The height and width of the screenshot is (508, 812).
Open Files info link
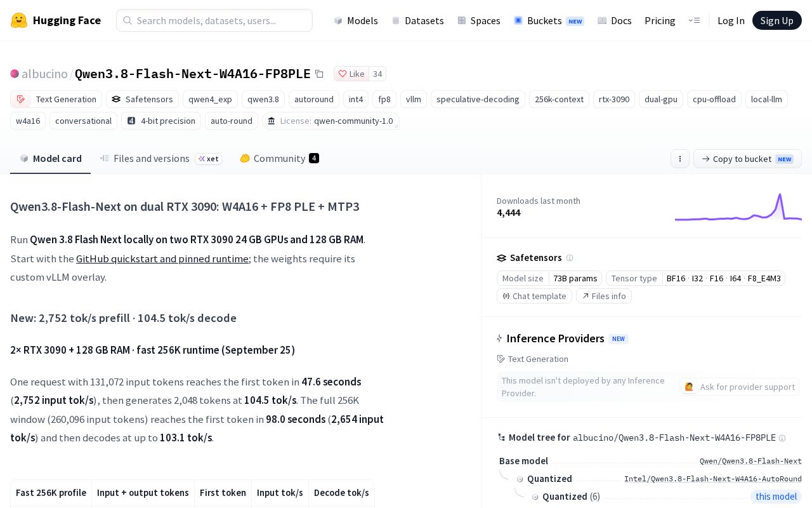604,296
